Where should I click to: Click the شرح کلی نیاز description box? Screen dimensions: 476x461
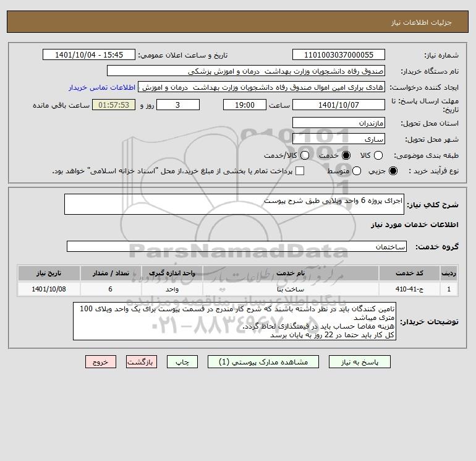234,204
